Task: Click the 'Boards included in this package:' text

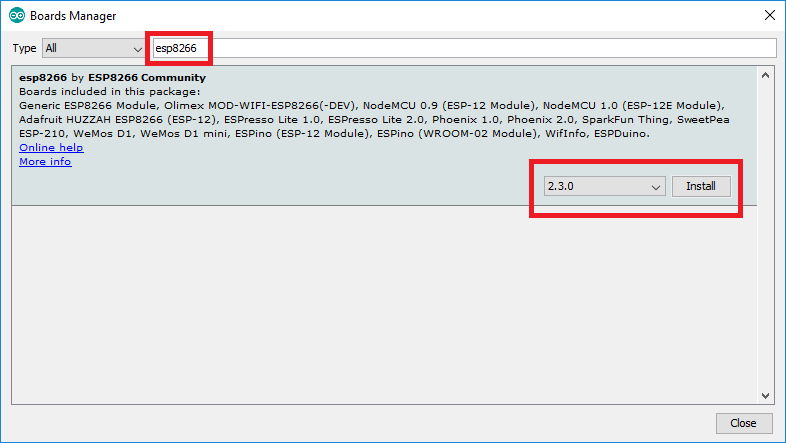Action: [109, 92]
